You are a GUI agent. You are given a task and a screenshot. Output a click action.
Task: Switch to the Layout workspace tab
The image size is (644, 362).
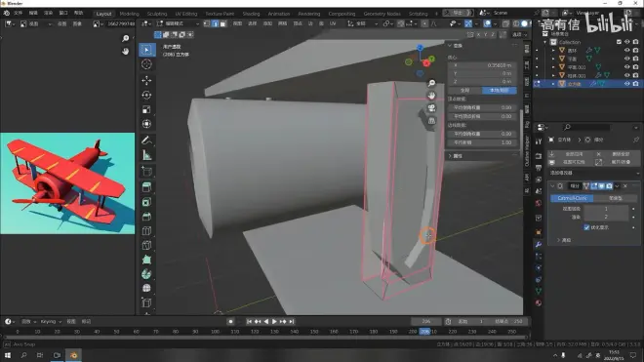[x=103, y=14]
